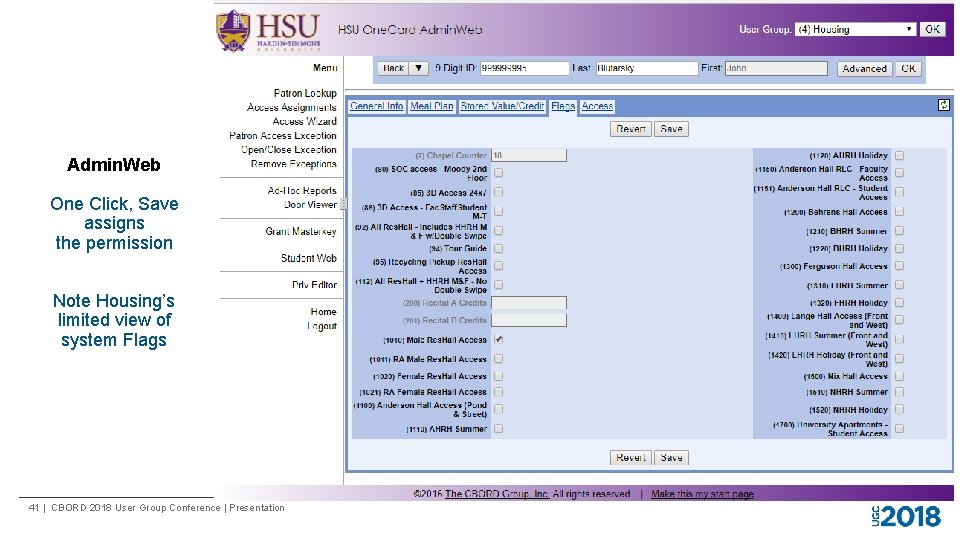Click the bottom Save button
Screen dimensions: 960x540
pyautogui.click(x=671, y=457)
